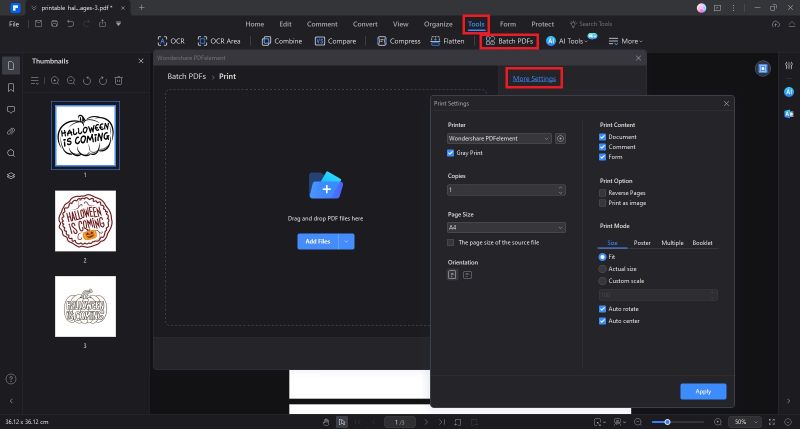
Task: Switch to the Comment tab
Action: (x=322, y=24)
